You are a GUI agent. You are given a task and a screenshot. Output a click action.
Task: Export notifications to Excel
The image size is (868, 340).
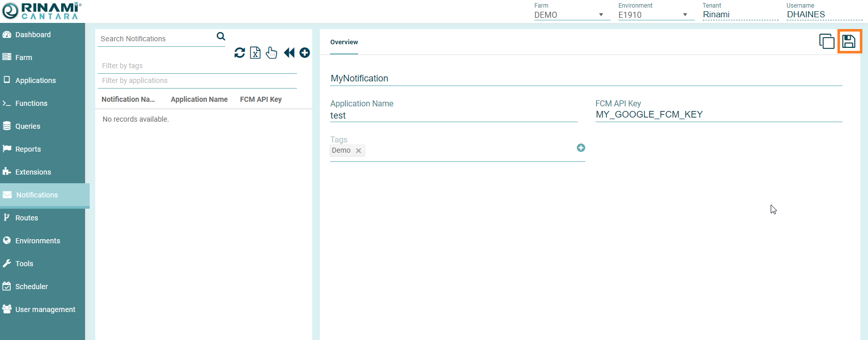[255, 52]
